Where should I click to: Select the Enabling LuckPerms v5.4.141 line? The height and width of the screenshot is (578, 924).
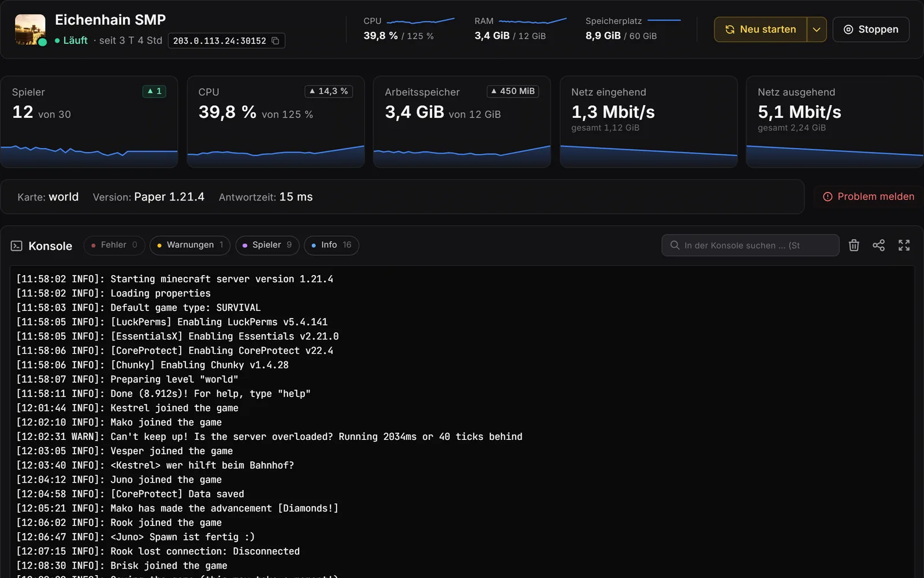(172, 322)
